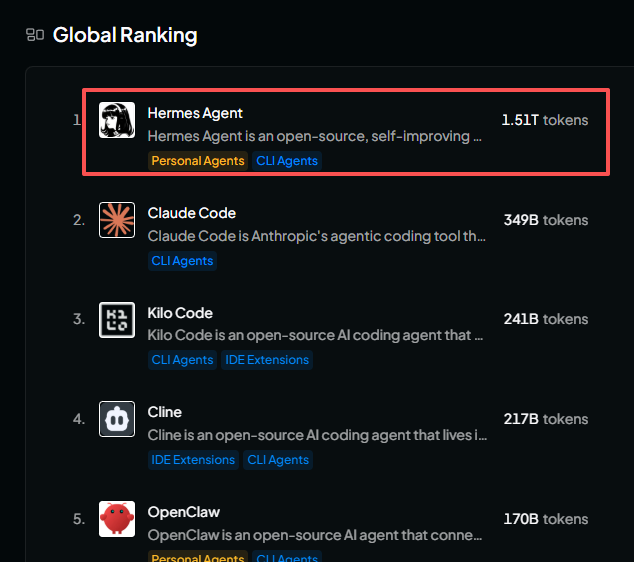Click CLI Agents tag under Claude Code
The image size is (634, 562).
pos(182,261)
